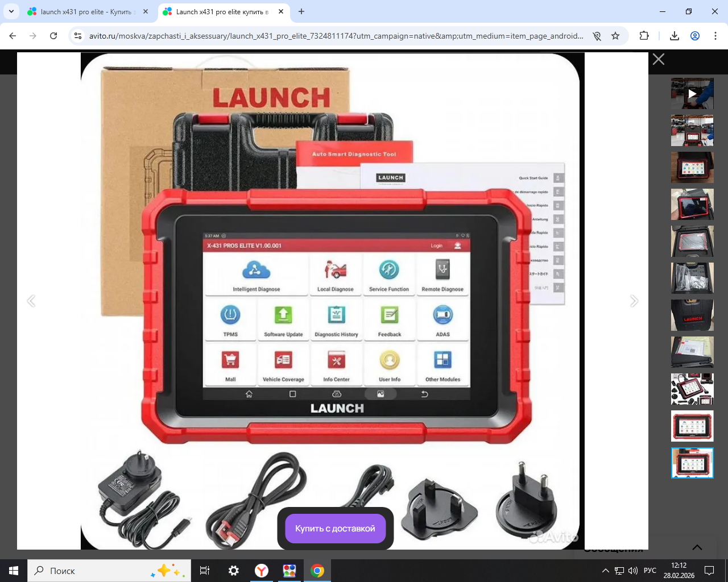Viewport: 728px width, 582px height.
Task: Open the network icon in system tray
Action: click(x=619, y=571)
